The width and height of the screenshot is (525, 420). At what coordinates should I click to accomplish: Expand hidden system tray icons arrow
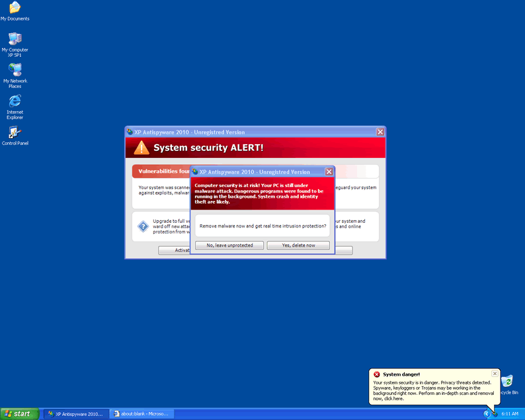pos(486,413)
